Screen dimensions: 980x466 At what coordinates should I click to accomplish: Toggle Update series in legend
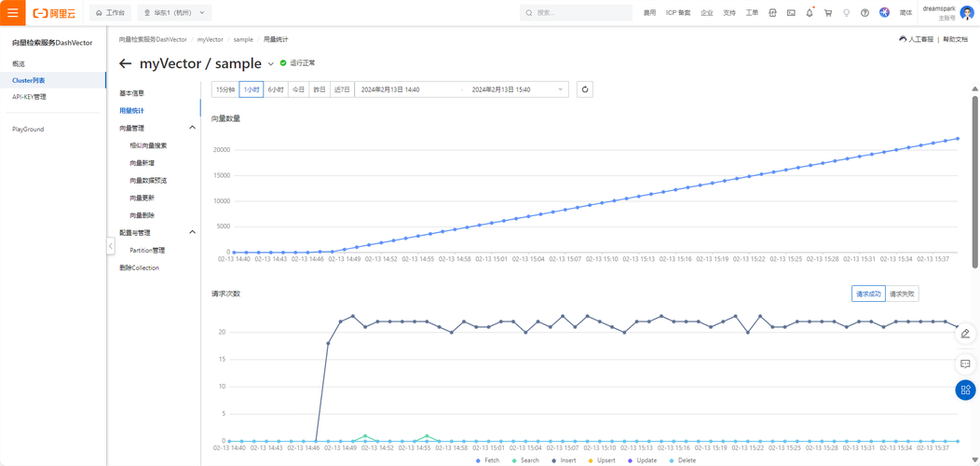click(643, 460)
